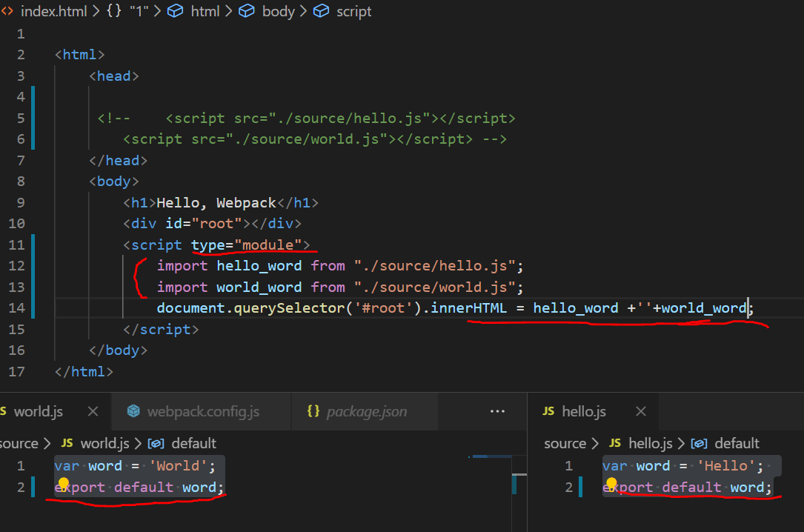This screenshot has height=532, width=804.
Task: Click the symbol icon before default in hello.js breadcrumb
Action: [x=699, y=444]
